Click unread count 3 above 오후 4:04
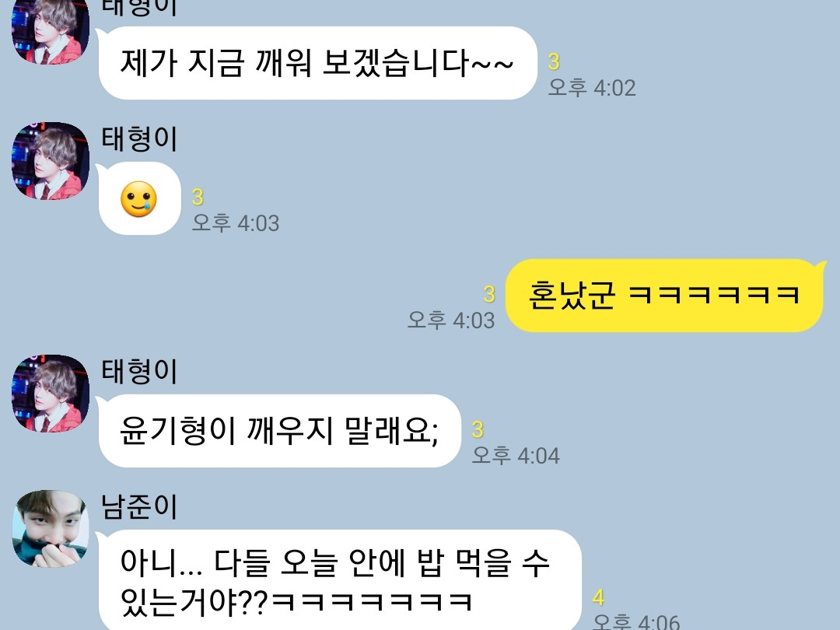This screenshot has width=840, height=630. 478,429
